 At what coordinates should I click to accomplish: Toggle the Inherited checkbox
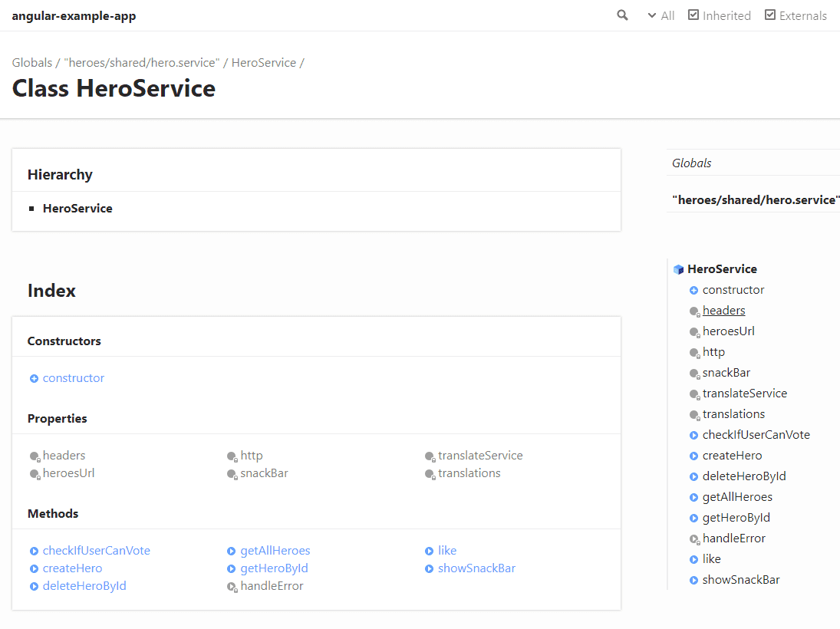pos(693,15)
